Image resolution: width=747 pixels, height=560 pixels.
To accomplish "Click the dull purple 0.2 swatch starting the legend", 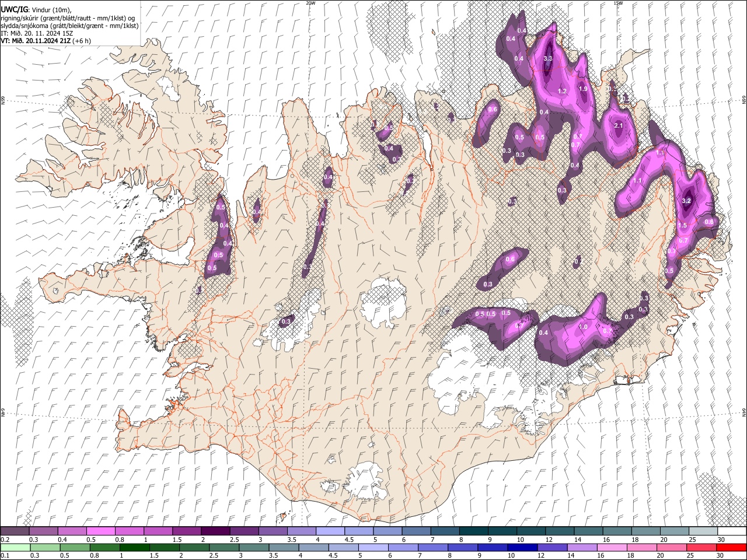I will [x=15, y=531].
